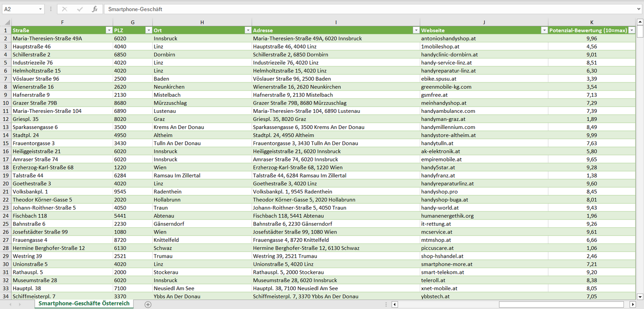This screenshot has height=309, width=644.
Task: Click the vertical scrollbar down arrow
Action: click(640, 297)
